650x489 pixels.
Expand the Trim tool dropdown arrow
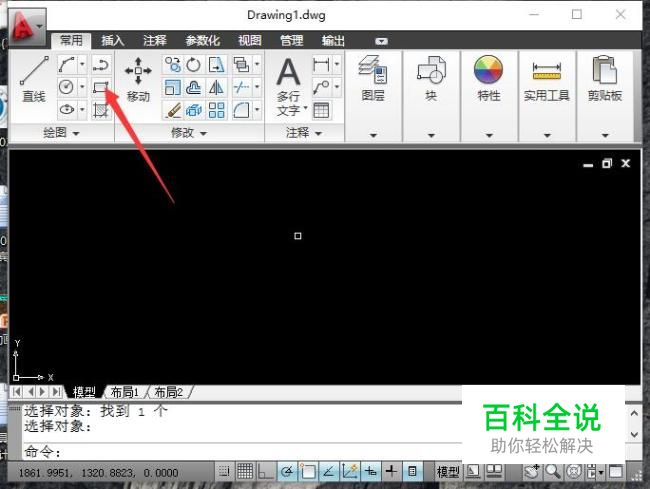(x=257, y=87)
